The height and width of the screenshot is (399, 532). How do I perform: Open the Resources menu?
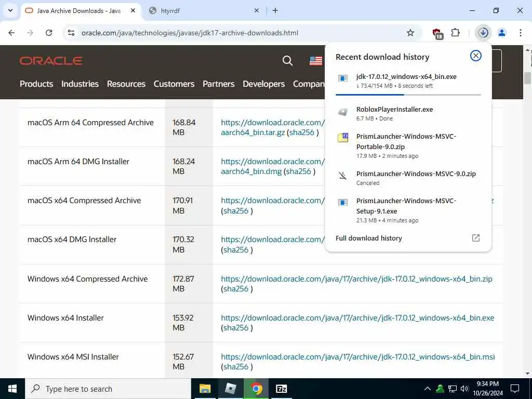point(126,84)
